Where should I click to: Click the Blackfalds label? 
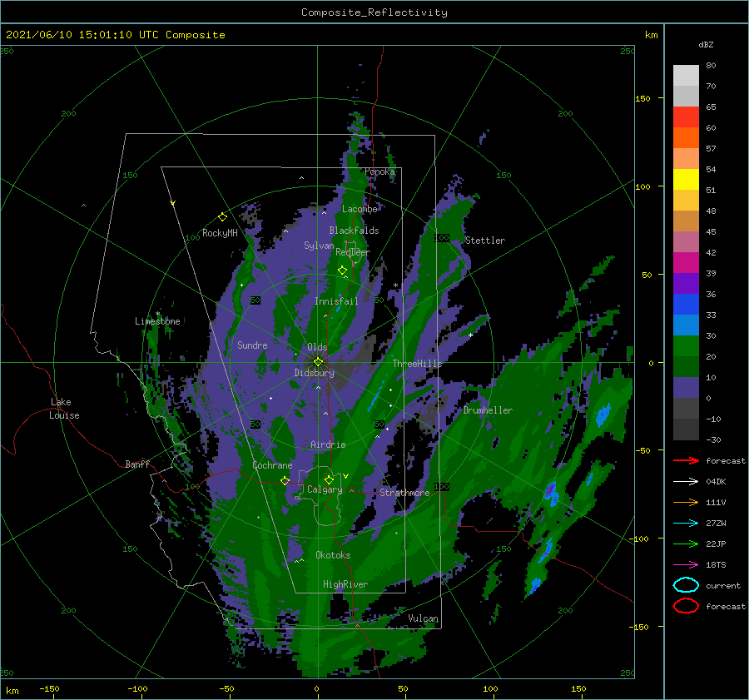[x=354, y=231]
